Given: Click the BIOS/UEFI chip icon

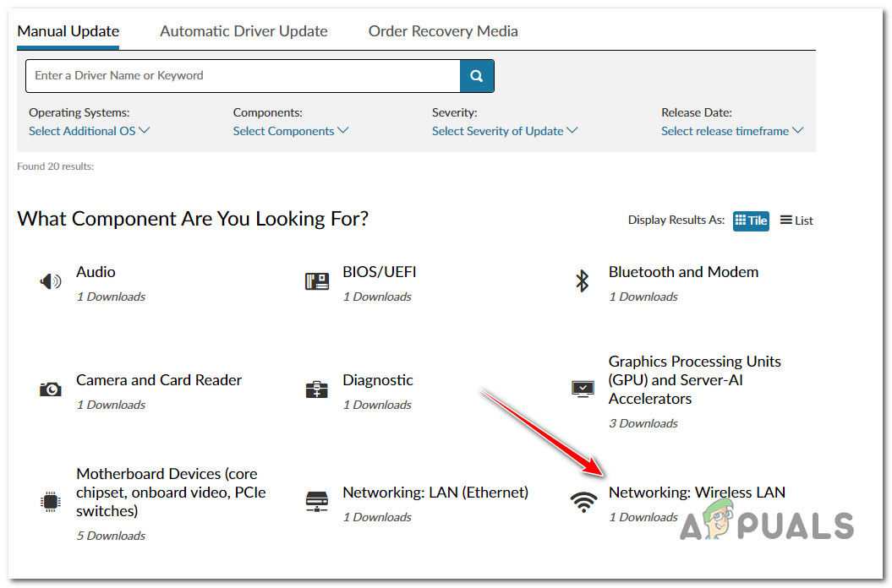Looking at the screenshot, I should [317, 281].
